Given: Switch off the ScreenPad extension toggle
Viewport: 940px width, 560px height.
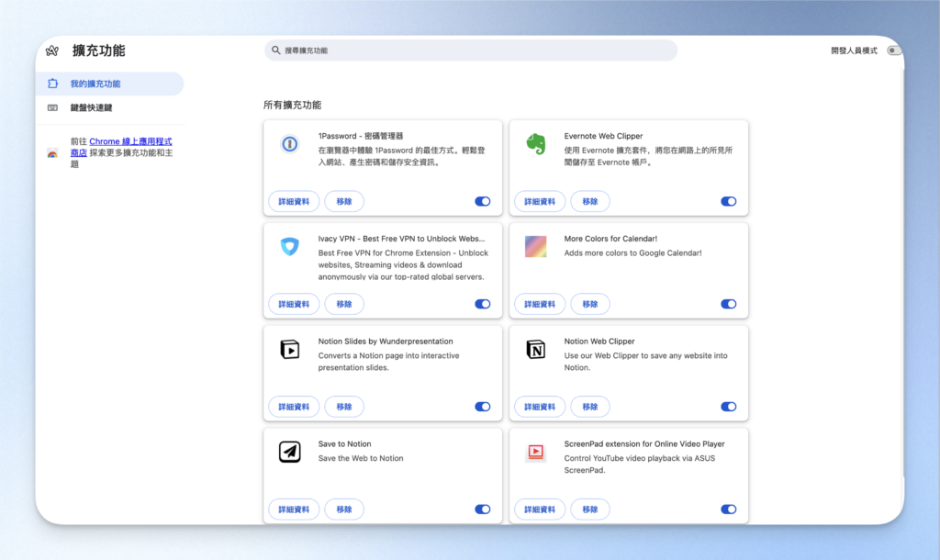Looking at the screenshot, I should point(728,509).
